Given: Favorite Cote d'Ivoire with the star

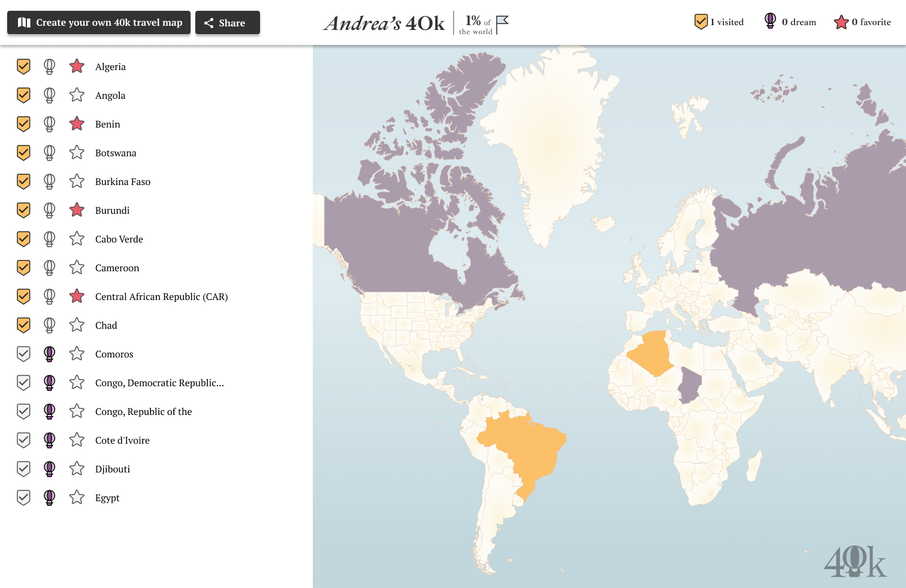Looking at the screenshot, I should pyautogui.click(x=77, y=440).
